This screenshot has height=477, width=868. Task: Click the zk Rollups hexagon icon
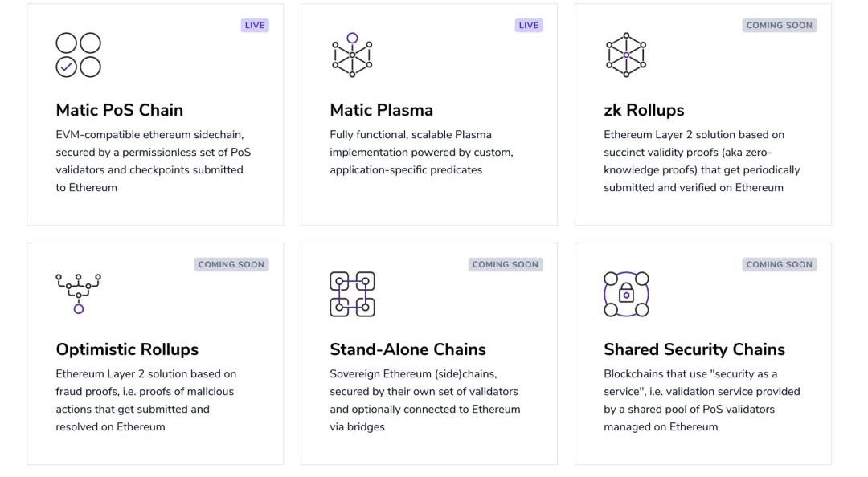626,55
